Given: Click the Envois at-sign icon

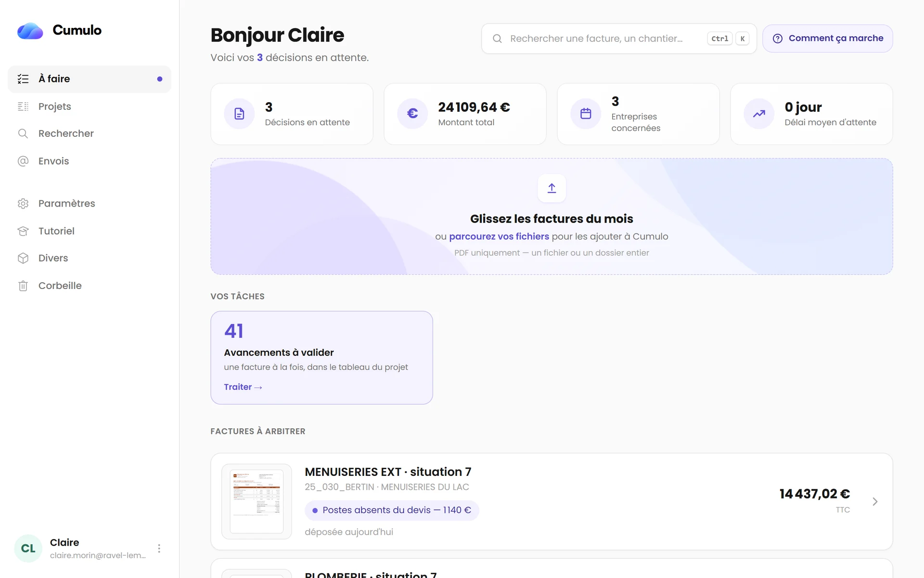Looking at the screenshot, I should [x=23, y=161].
